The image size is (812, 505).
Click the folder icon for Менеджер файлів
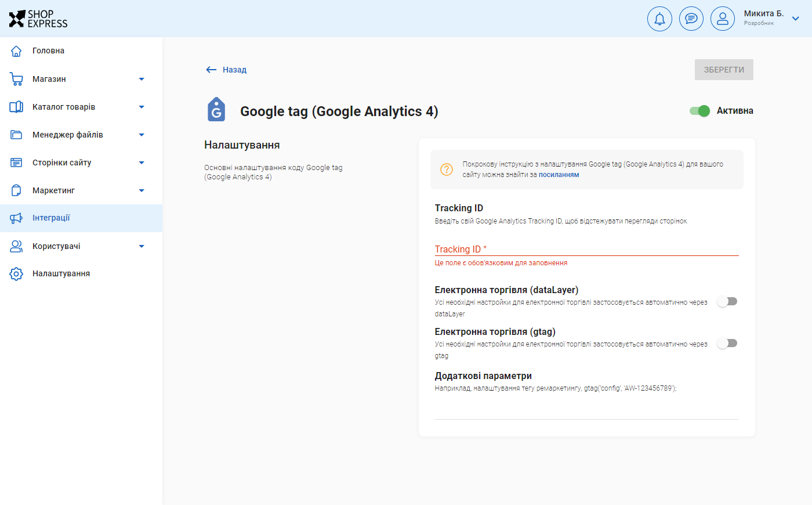(16, 135)
